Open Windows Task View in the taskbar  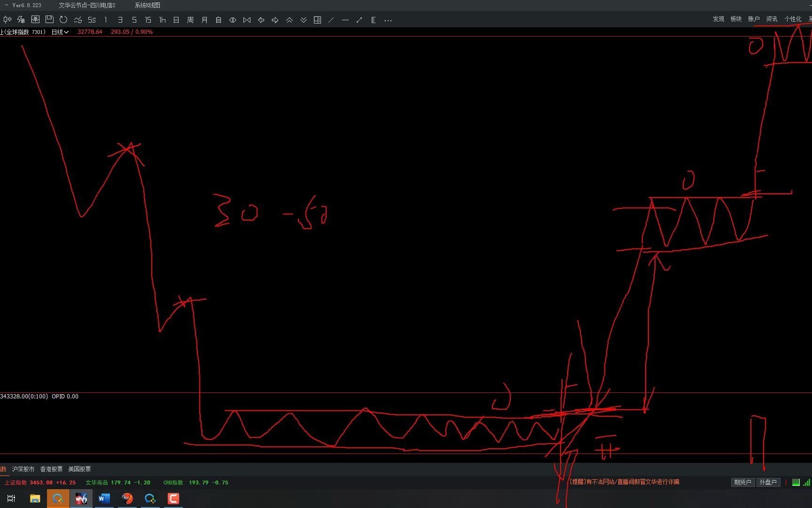coord(11,499)
